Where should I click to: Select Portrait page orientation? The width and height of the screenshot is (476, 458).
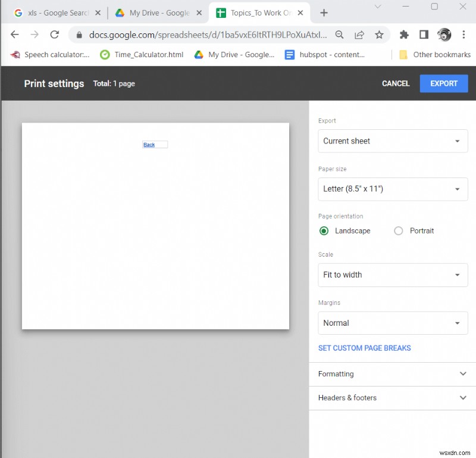point(399,231)
